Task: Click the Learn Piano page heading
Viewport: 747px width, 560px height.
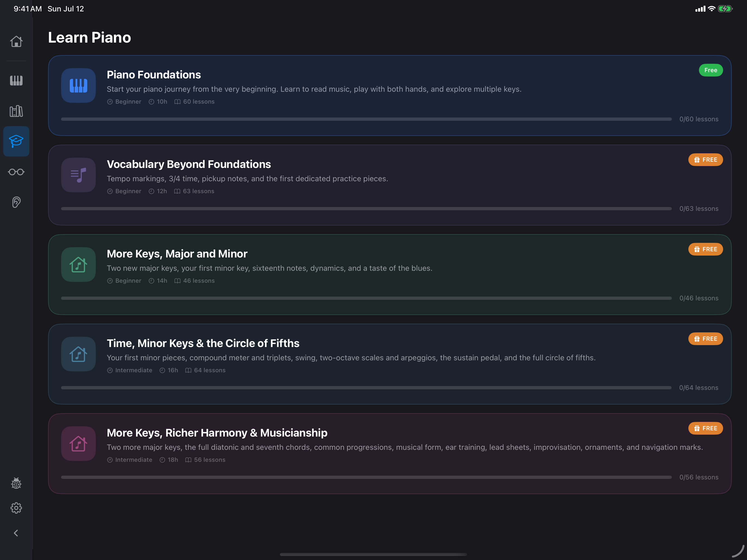Action: pos(90,37)
